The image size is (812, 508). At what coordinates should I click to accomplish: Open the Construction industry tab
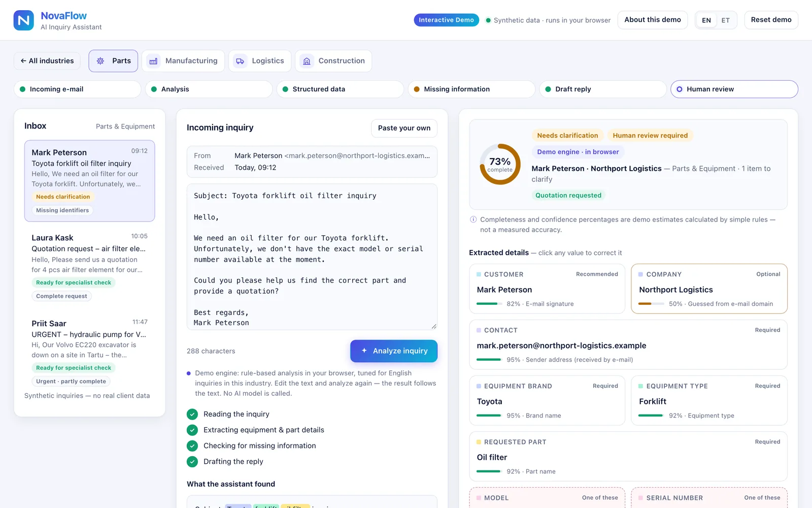coord(333,61)
